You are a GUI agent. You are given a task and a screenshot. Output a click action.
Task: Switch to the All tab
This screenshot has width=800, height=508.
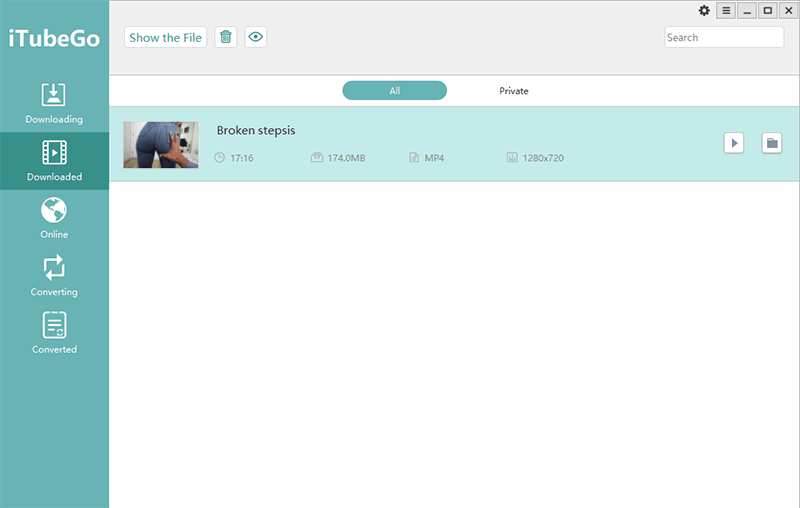coord(394,91)
